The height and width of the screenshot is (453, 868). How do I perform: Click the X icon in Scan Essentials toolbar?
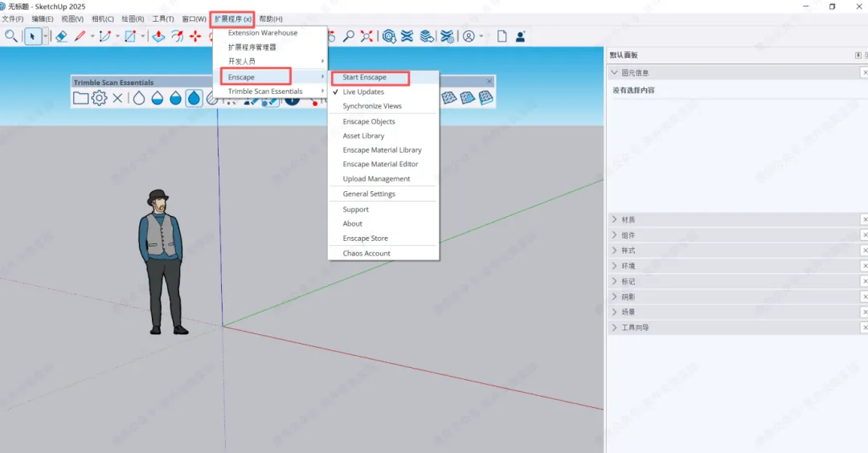tap(117, 99)
